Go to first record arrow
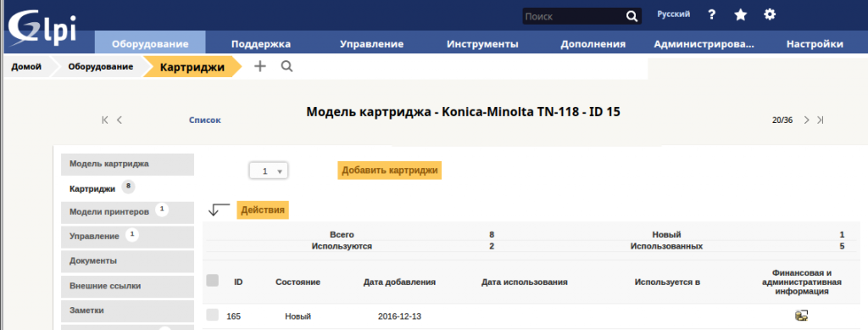Image resolution: width=868 pixels, height=330 pixels. click(104, 120)
